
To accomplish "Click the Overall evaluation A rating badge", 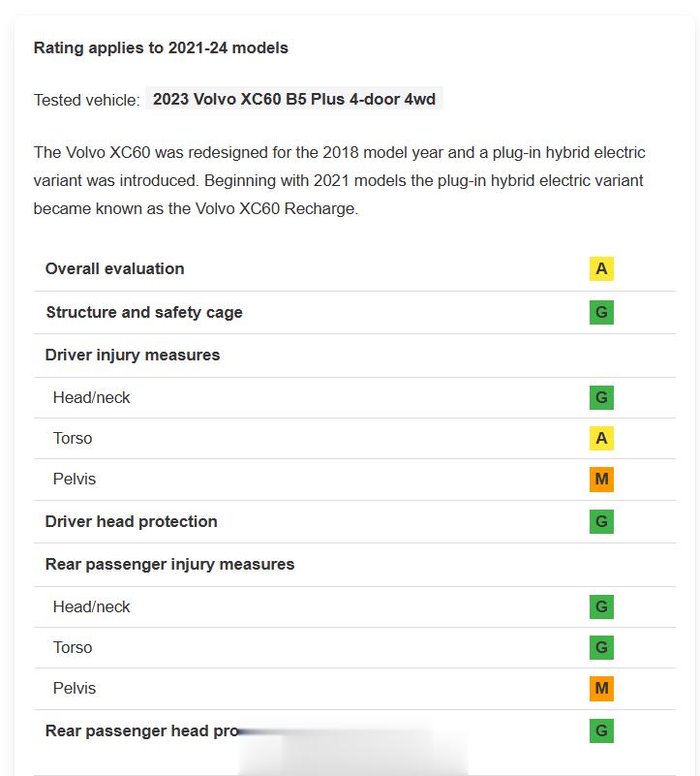I will (x=601, y=268).
